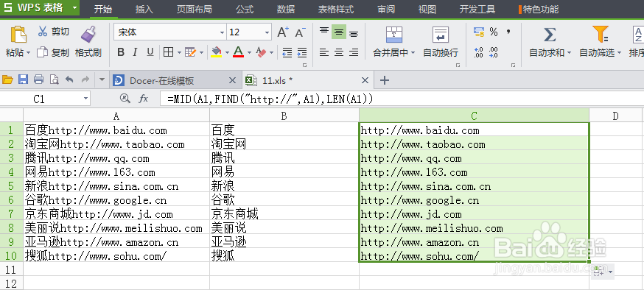Screen dimensions: 644x290
Task: Expand font color dropdown arrow
Action: coord(249,52)
